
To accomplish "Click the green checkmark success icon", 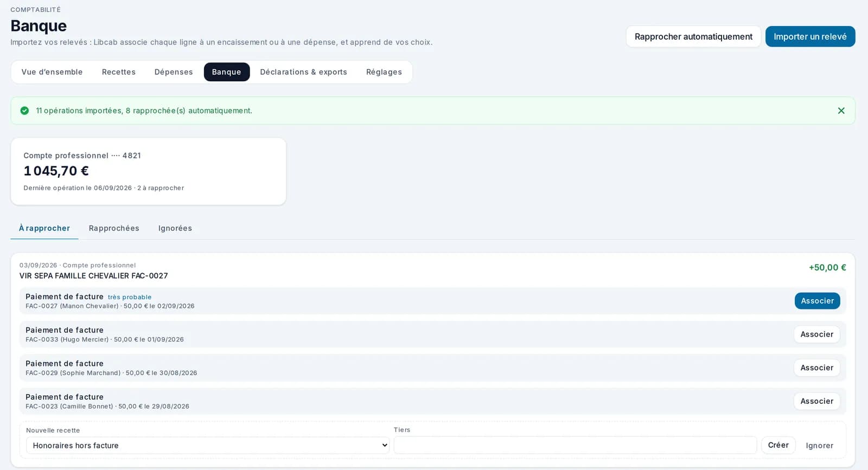I will pyautogui.click(x=24, y=111).
